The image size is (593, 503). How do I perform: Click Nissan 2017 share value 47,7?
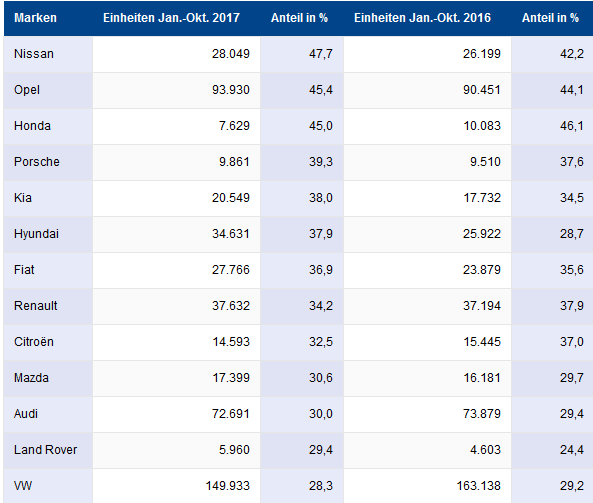(x=321, y=54)
